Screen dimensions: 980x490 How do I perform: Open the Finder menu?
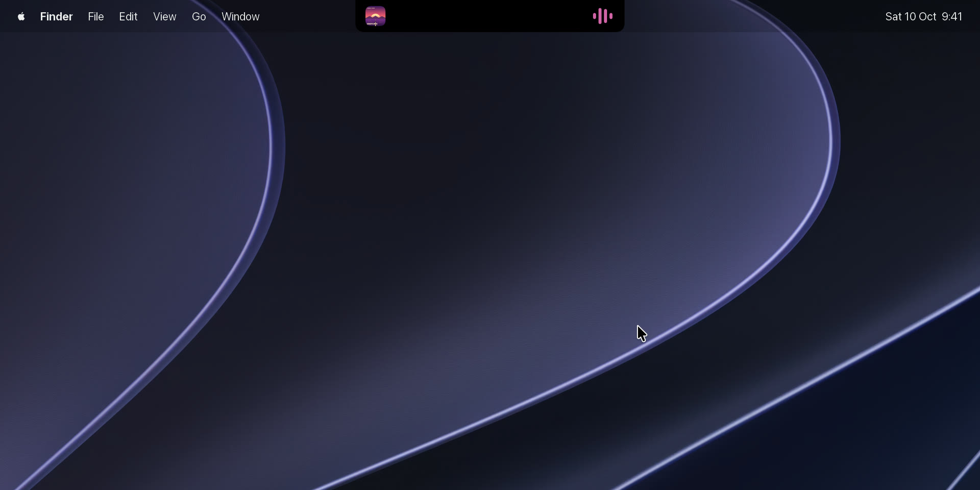tap(57, 17)
